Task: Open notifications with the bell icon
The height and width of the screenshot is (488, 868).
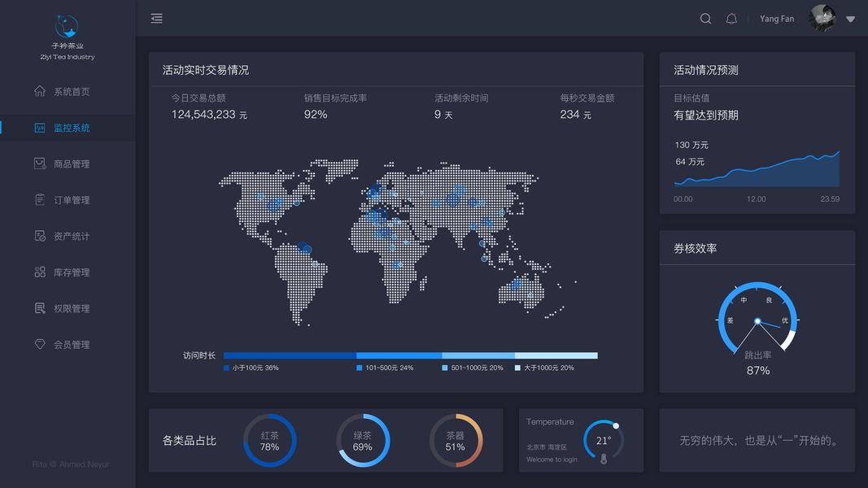Action: point(731,18)
